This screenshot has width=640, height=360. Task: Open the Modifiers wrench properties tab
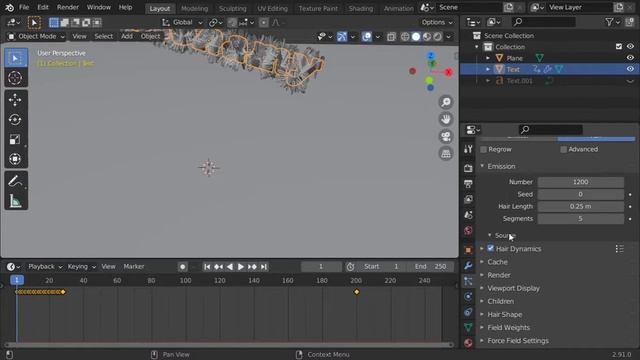pos(468,266)
